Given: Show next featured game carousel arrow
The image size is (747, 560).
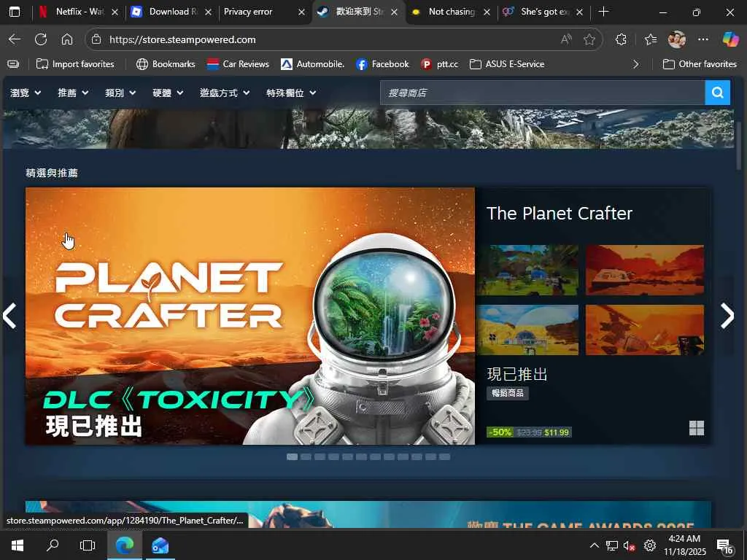Looking at the screenshot, I should tap(727, 316).
